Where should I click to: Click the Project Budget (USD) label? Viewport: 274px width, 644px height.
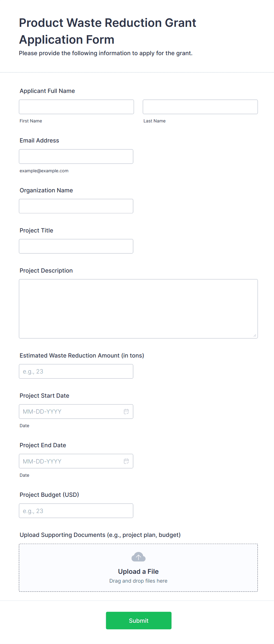(x=49, y=495)
